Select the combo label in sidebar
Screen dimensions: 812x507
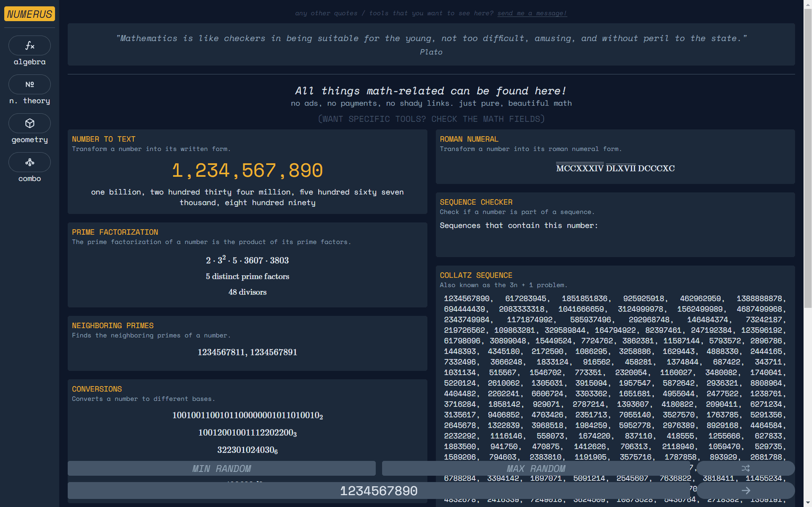[30, 178]
